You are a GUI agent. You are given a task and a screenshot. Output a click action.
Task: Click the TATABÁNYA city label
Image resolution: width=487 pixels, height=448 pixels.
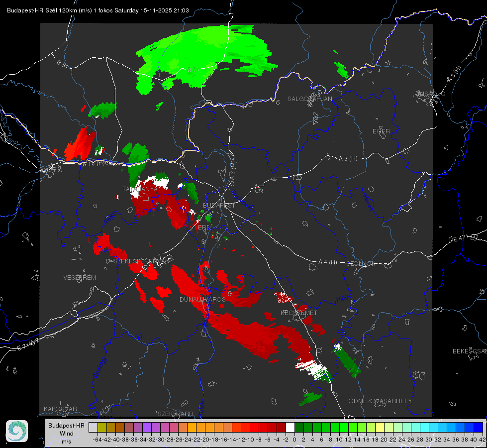[x=140, y=189]
